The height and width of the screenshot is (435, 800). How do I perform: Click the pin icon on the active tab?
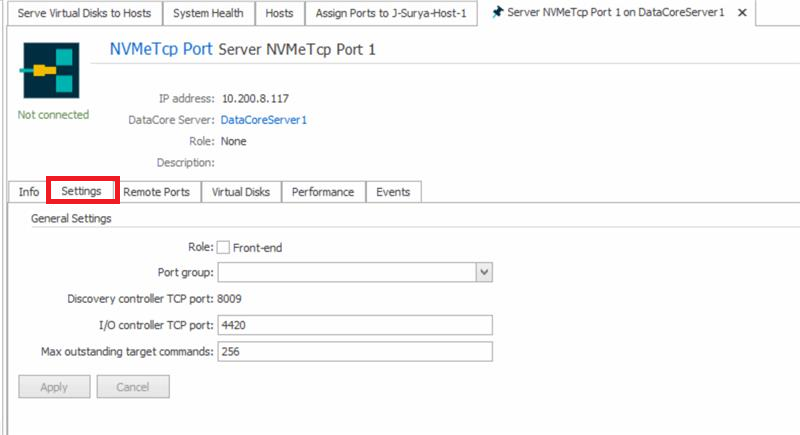pyautogui.click(x=497, y=13)
